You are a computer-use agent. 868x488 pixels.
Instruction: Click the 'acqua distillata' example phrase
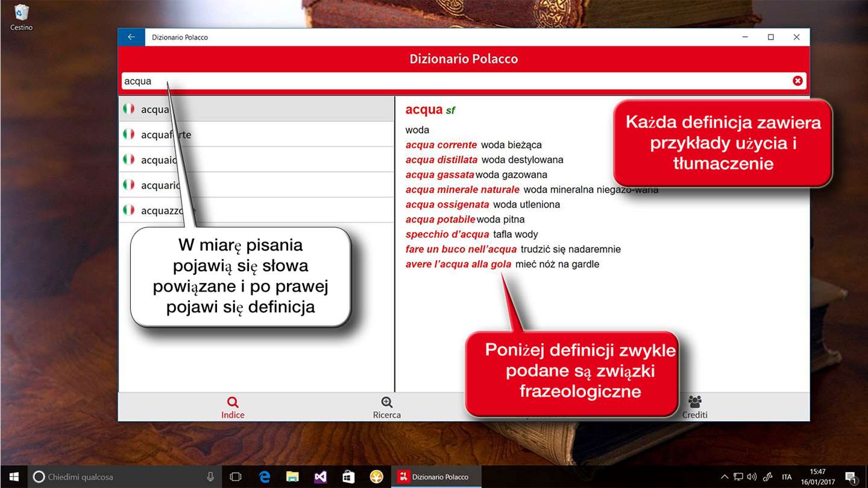point(441,160)
